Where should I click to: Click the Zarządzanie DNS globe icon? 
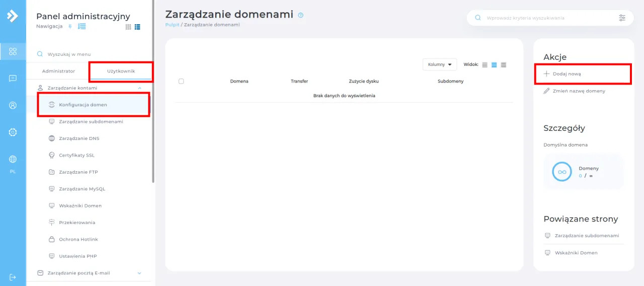pos(51,138)
